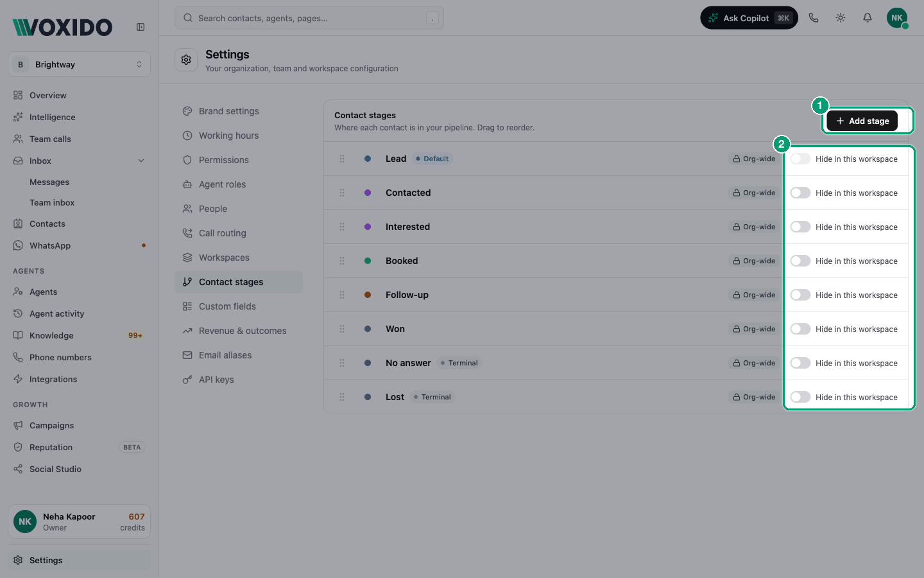Click the purple color dot for Contacted
Screen dimensions: 924x578
368,193
